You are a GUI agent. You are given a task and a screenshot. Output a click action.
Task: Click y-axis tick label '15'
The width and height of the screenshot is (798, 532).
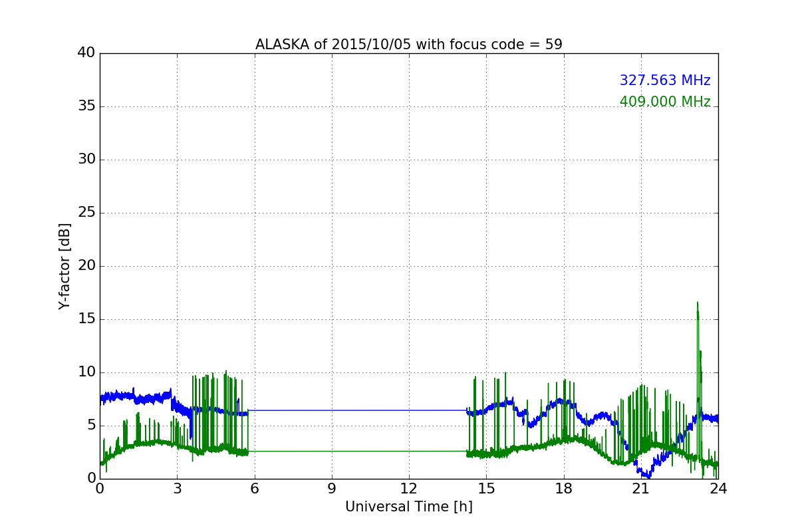point(86,319)
